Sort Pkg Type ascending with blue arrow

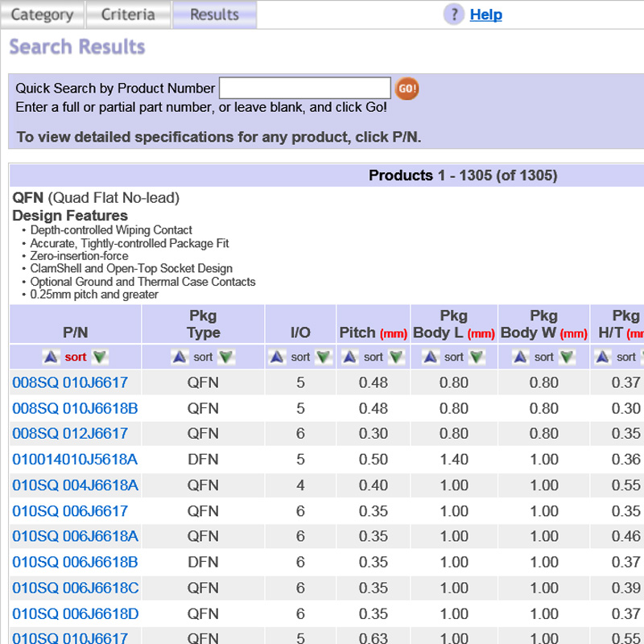pyautogui.click(x=180, y=357)
